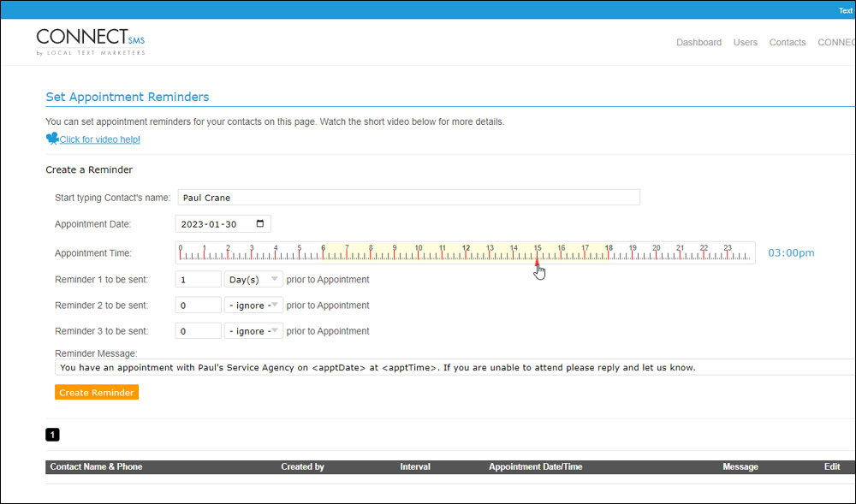Viewport: 856px width, 504px height.
Task: Click the Appointment Date/Time column header
Action: point(536,467)
